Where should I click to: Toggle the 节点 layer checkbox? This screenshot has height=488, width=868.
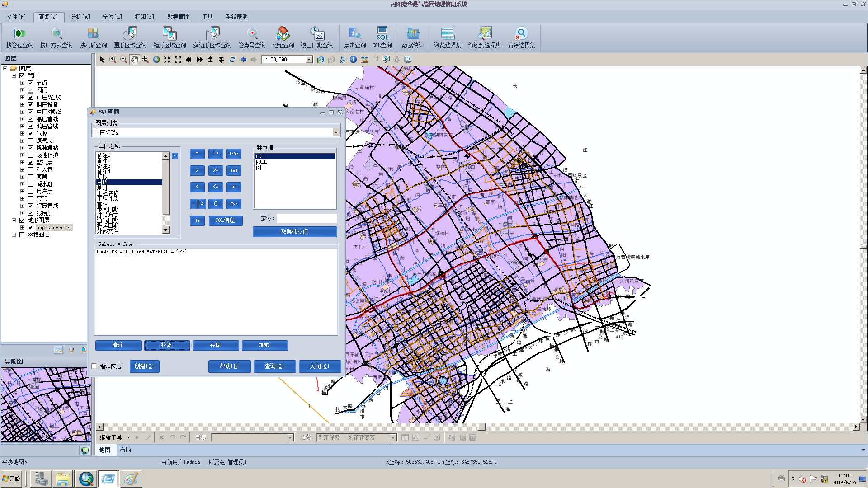pyautogui.click(x=31, y=83)
